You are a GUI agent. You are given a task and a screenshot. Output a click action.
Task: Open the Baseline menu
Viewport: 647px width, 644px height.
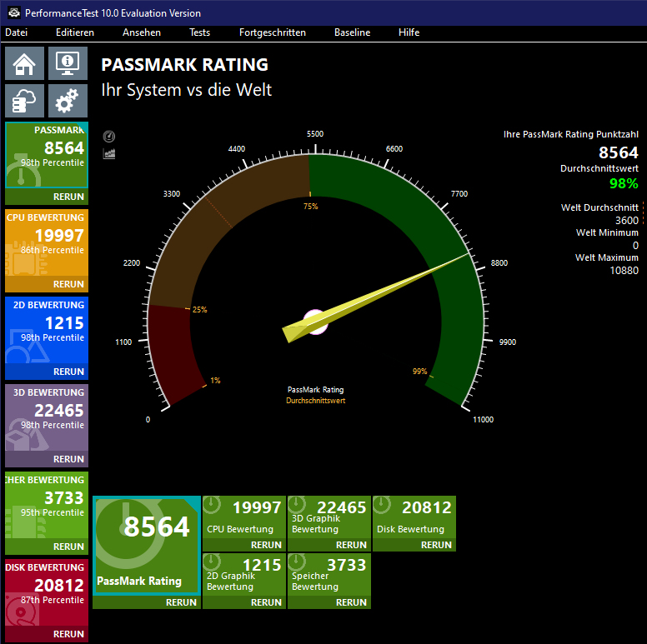[352, 32]
